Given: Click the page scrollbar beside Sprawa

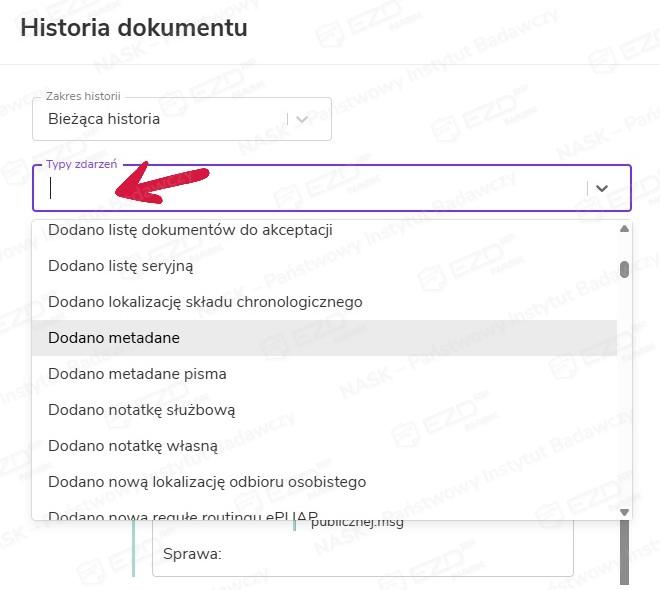Looking at the screenshot, I should 625,555.
